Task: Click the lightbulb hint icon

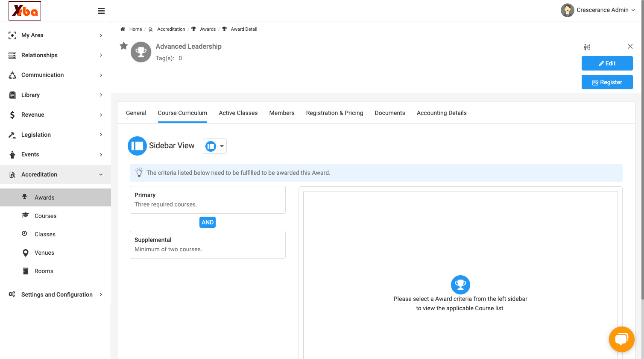Action: pos(139,173)
